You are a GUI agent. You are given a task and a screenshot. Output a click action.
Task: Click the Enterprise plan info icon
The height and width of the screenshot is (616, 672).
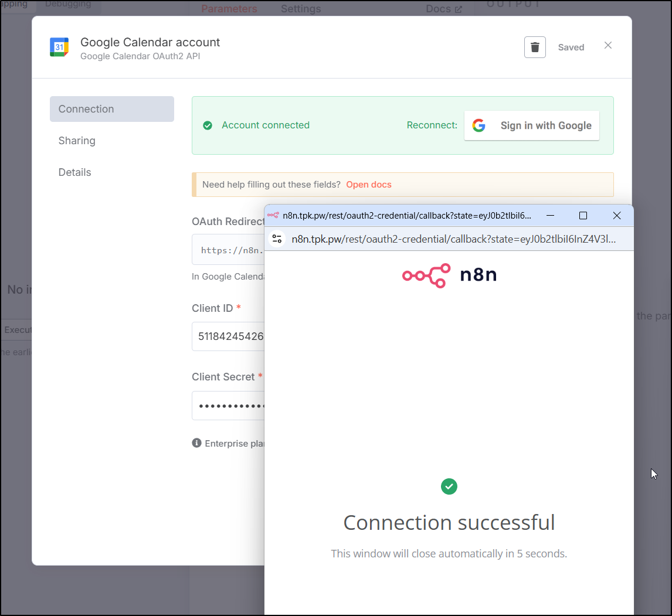196,443
